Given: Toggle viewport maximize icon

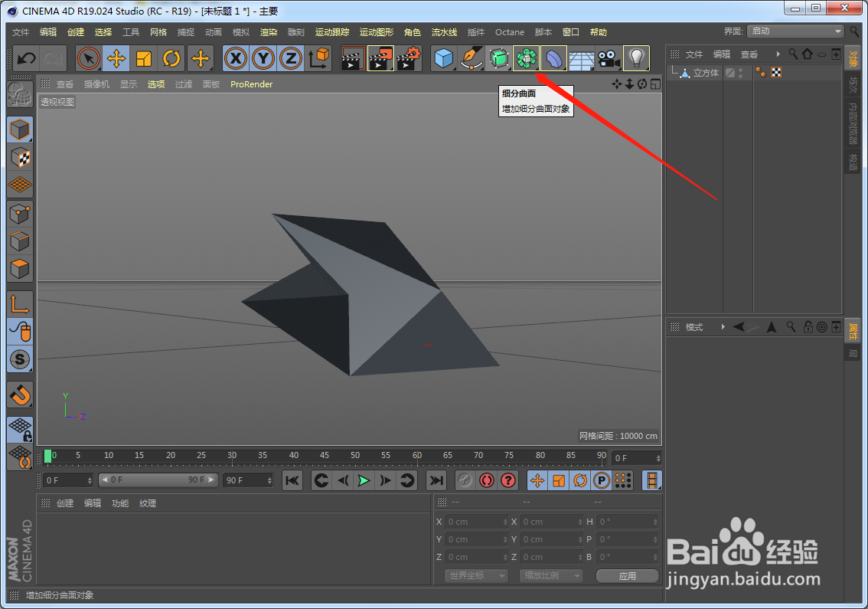Looking at the screenshot, I should (x=655, y=84).
